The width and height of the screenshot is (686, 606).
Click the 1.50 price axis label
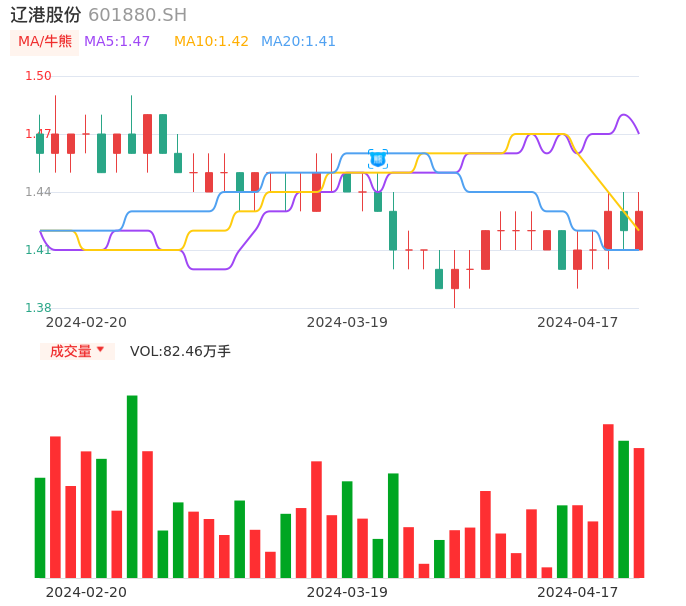(38, 76)
